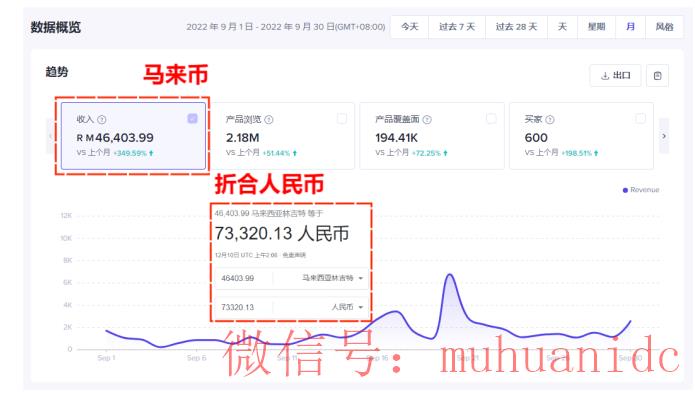
Task: Click the 趋势 section title
Action: tap(57, 72)
